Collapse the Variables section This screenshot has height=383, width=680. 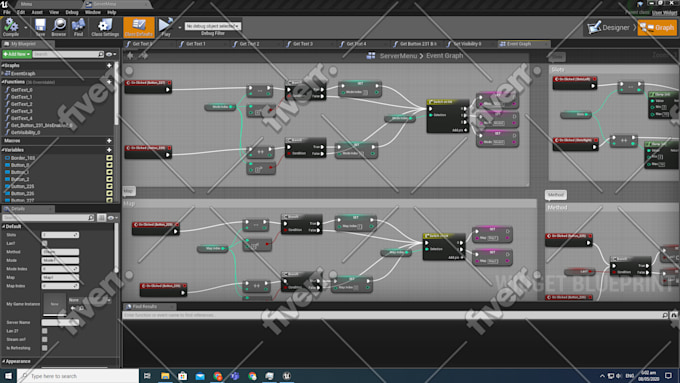point(3,150)
